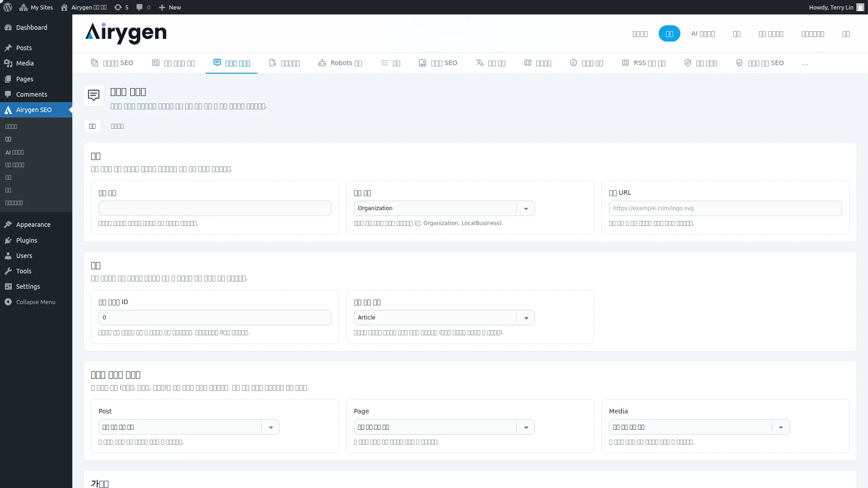Open the Page schema type dropdown

click(444, 427)
